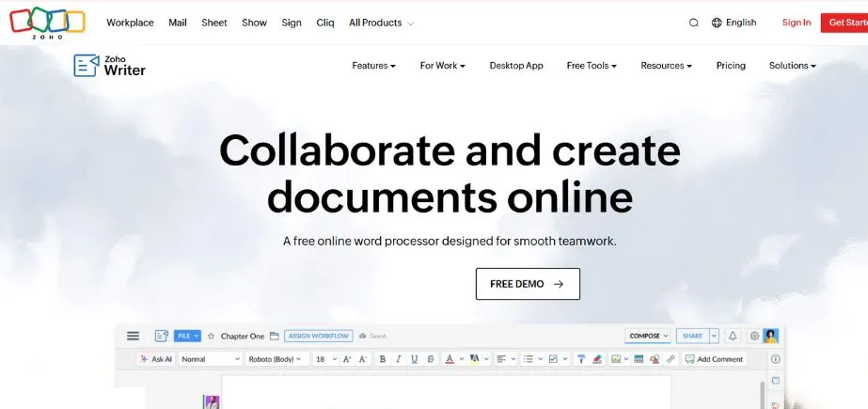Open the notifications bell

pos(733,336)
